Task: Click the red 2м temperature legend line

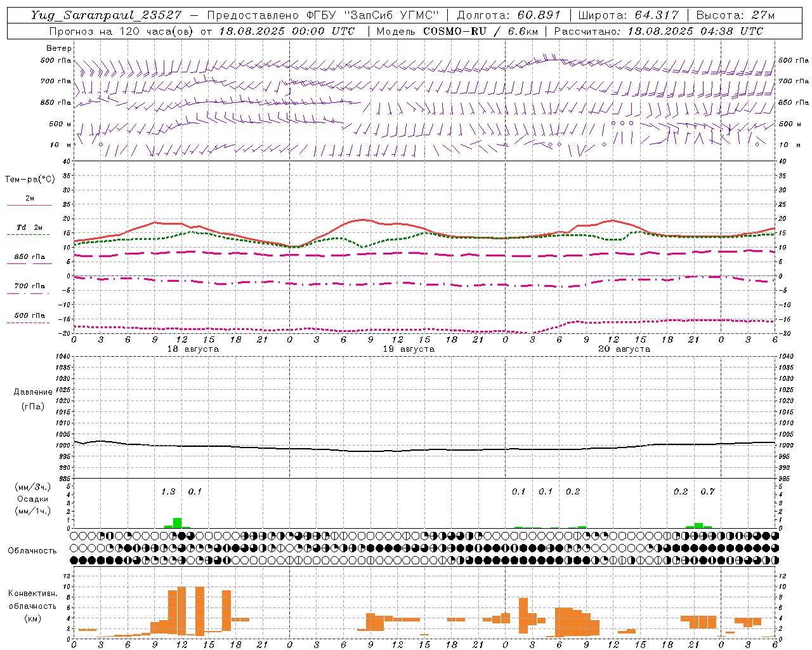Action: point(29,205)
